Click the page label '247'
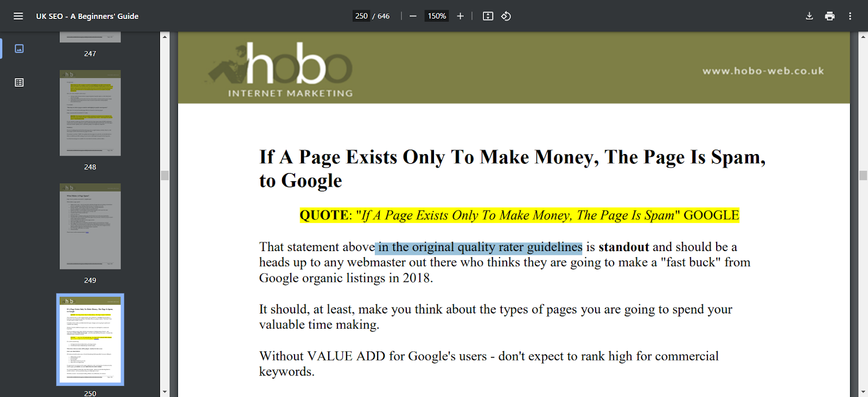 [90, 54]
